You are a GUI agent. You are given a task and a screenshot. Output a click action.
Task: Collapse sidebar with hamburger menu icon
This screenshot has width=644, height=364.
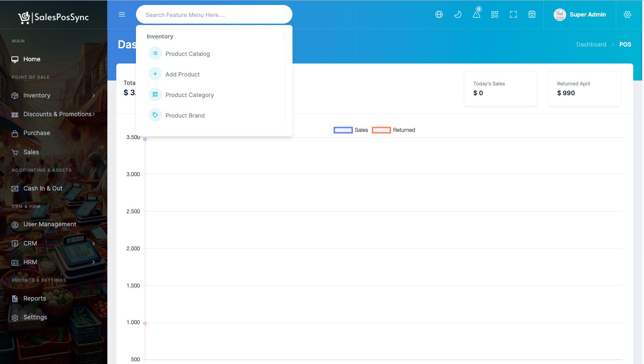point(122,15)
